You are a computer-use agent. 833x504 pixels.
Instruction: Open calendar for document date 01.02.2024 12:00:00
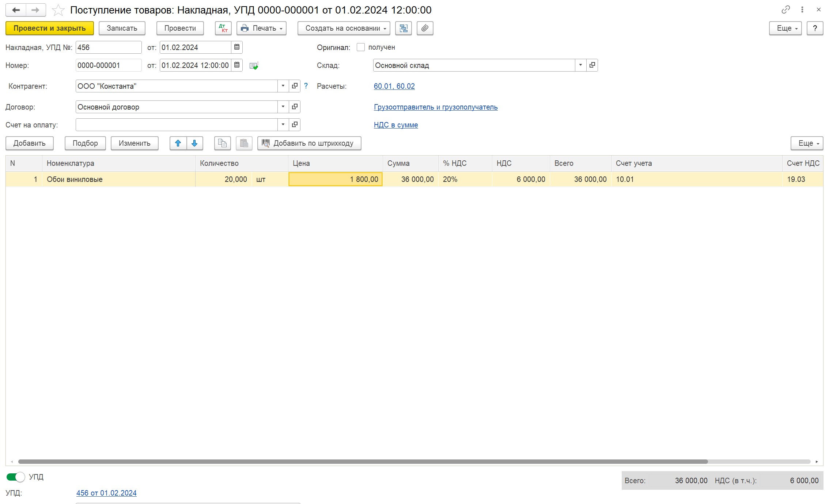coord(237,65)
